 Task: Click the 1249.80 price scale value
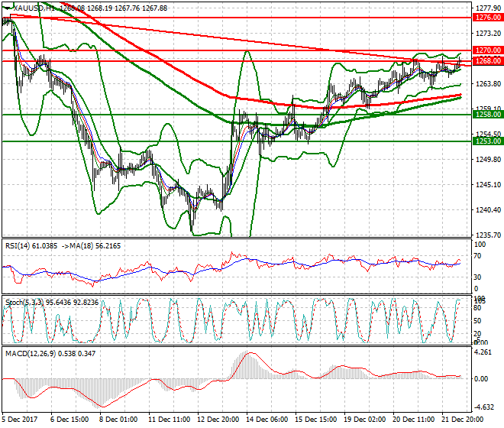pos(488,159)
